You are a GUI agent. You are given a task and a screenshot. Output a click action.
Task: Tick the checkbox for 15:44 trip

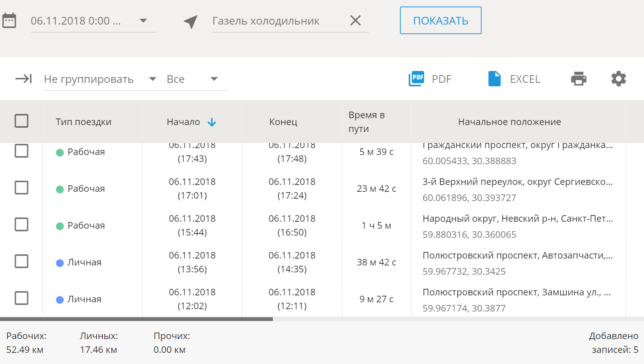click(x=21, y=225)
